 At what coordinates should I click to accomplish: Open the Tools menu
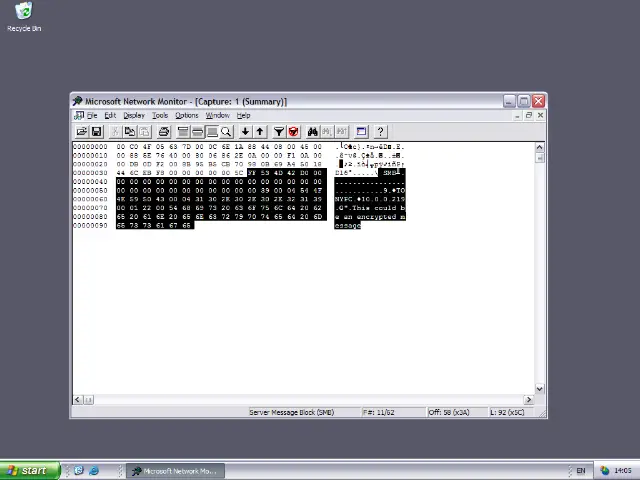160,116
